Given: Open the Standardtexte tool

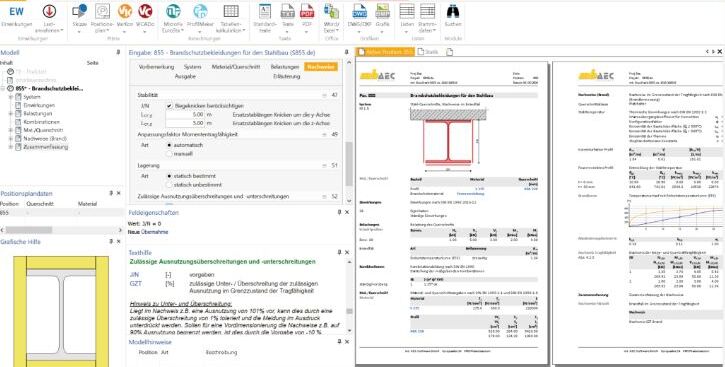Looking at the screenshot, I should (x=264, y=18).
